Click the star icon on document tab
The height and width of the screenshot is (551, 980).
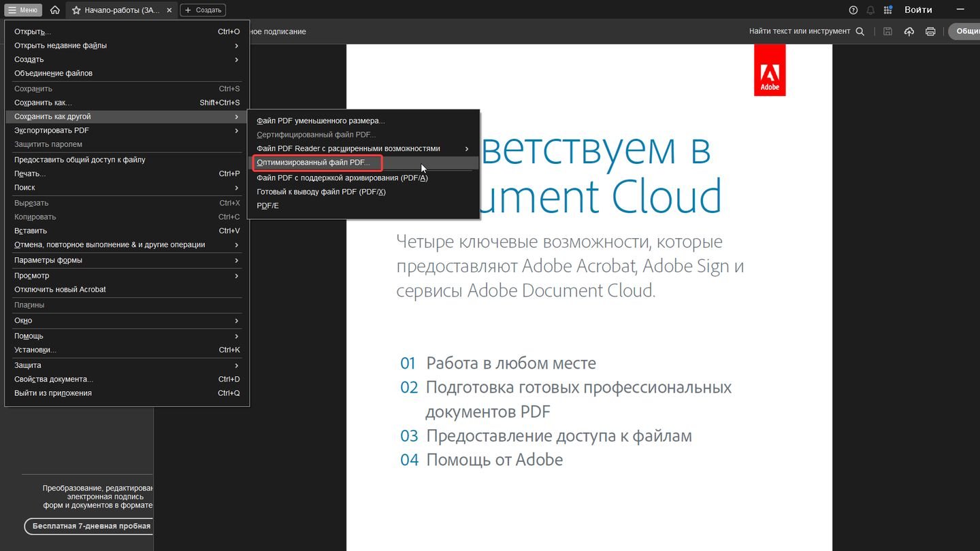tap(76, 10)
